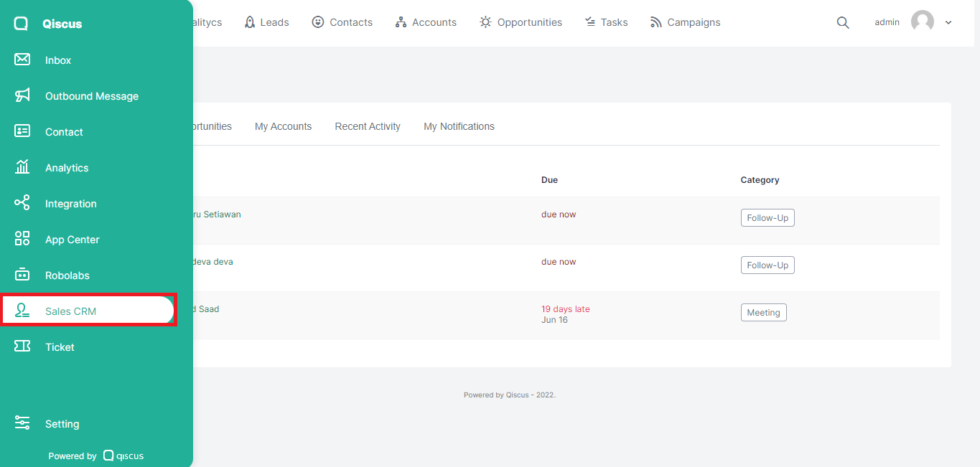
Task: Click the admin username label
Action: click(887, 22)
